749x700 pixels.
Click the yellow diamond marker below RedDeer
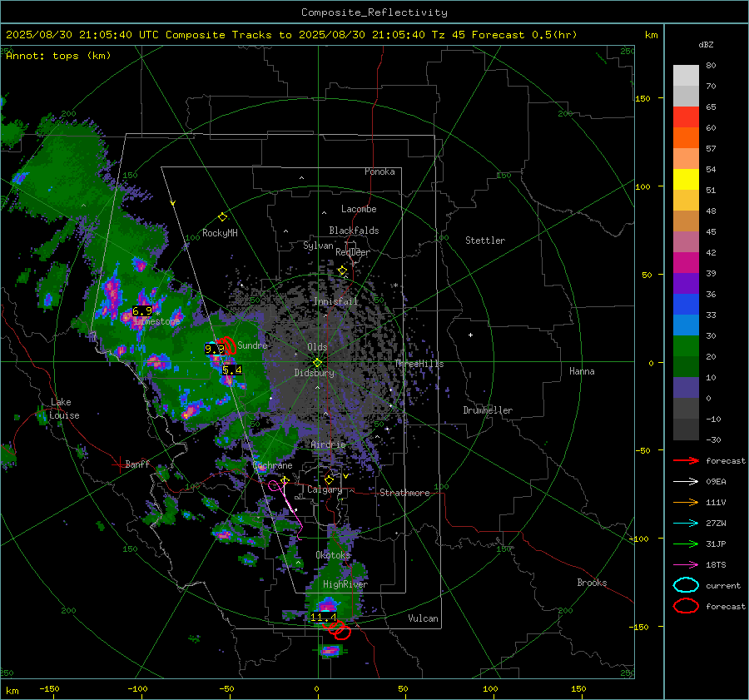[342, 271]
